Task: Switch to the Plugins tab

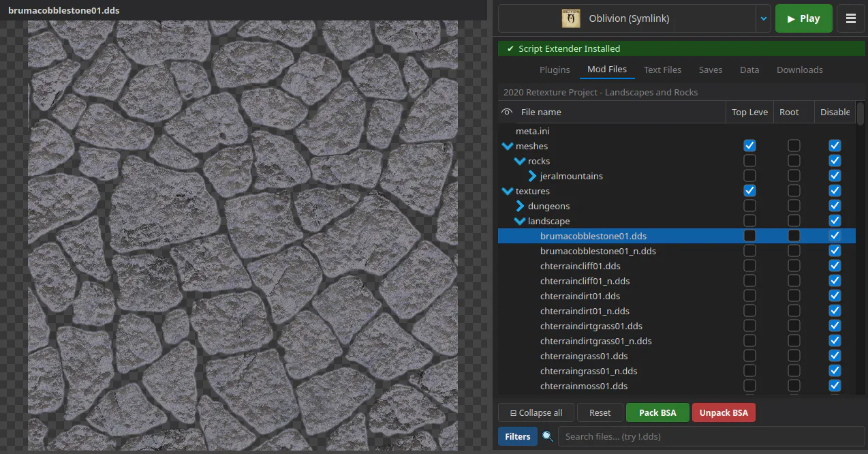Action: point(555,70)
